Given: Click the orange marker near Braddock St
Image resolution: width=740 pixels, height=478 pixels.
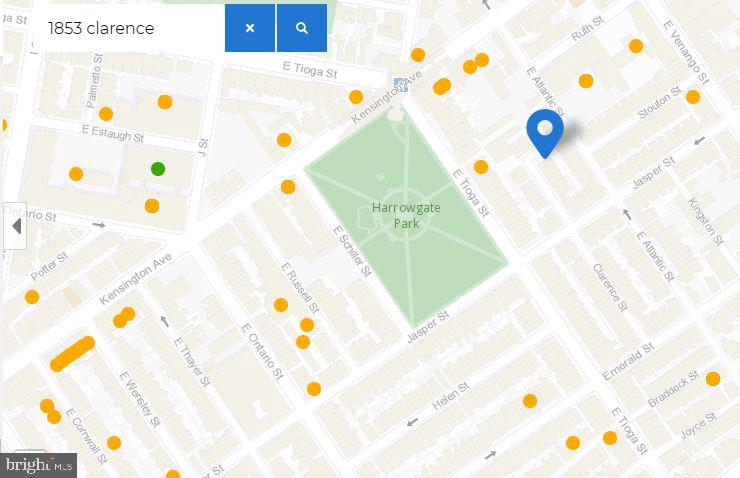Looking at the screenshot, I should pyautogui.click(x=713, y=379).
